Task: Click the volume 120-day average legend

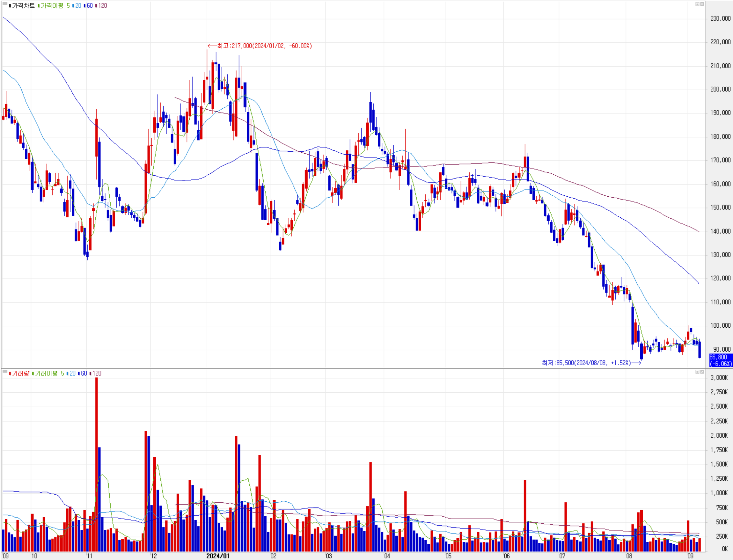Action: pos(97,373)
